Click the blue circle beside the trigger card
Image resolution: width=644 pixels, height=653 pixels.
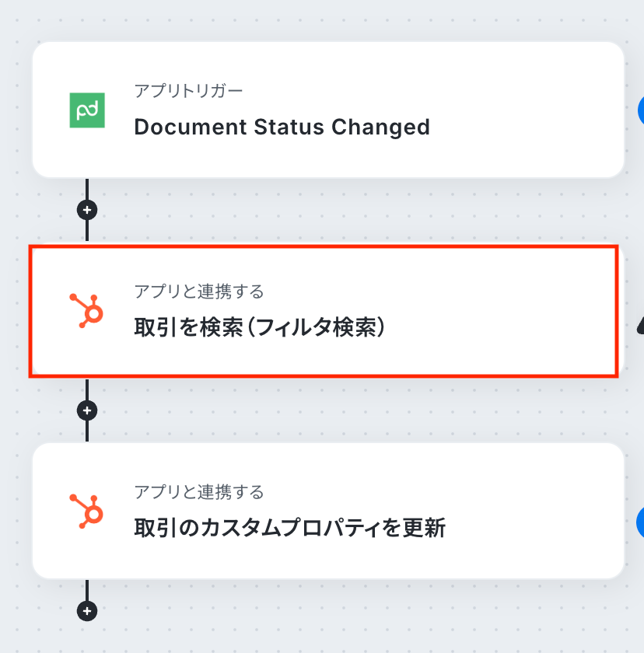(640, 110)
